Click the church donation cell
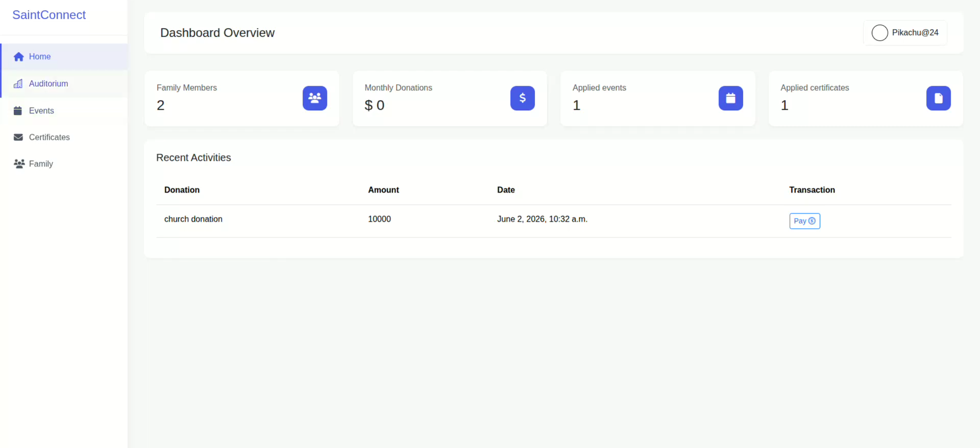 [193, 219]
